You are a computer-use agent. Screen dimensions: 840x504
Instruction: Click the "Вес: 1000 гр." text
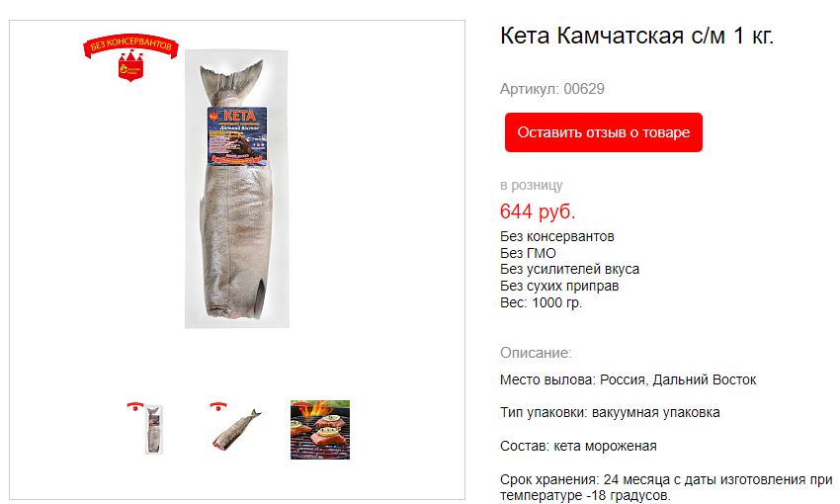(541, 302)
